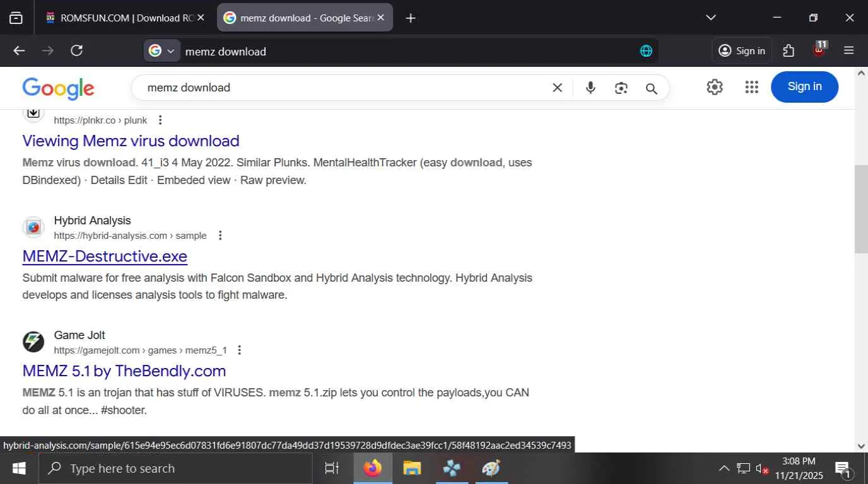The height and width of the screenshot is (484, 868).
Task: Open Google Lens image search
Action: [621, 88]
